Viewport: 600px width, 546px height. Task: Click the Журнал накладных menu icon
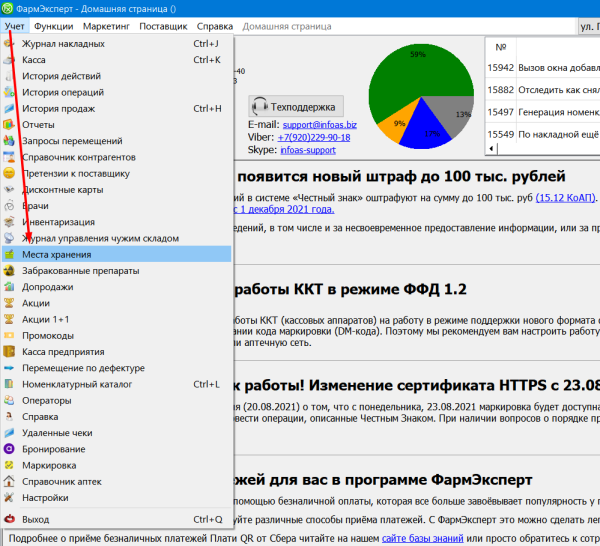(x=10, y=44)
